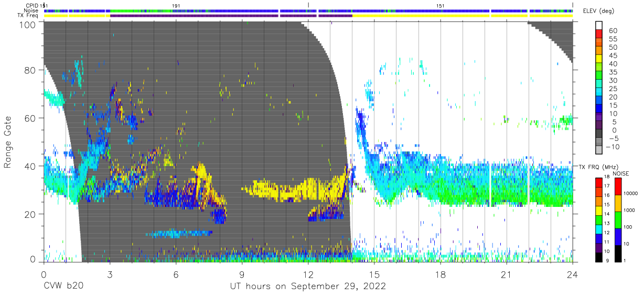Click the green-cyan echo band near hour 19
This screenshot has height=297, width=644.
[461, 186]
